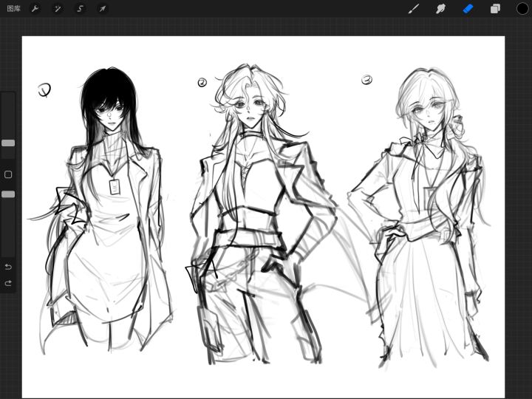The image size is (532, 399).
Task: Tap the square Modify button in sidebar
Action: [8, 174]
